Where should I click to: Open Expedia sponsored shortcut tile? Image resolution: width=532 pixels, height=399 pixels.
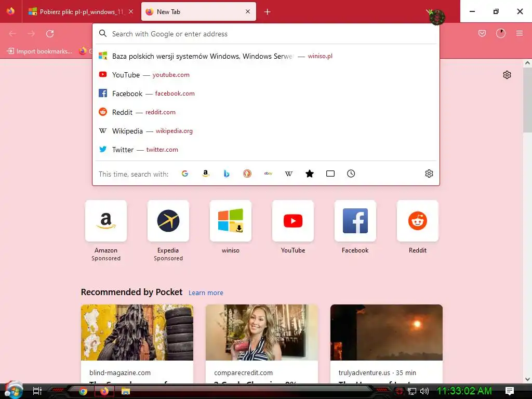point(168,221)
